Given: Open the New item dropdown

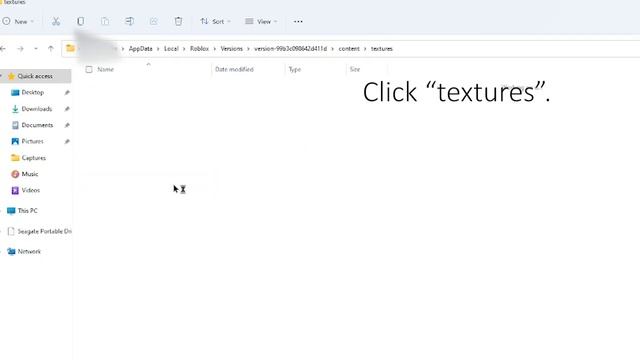Looking at the screenshot, I should click(x=18, y=21).
